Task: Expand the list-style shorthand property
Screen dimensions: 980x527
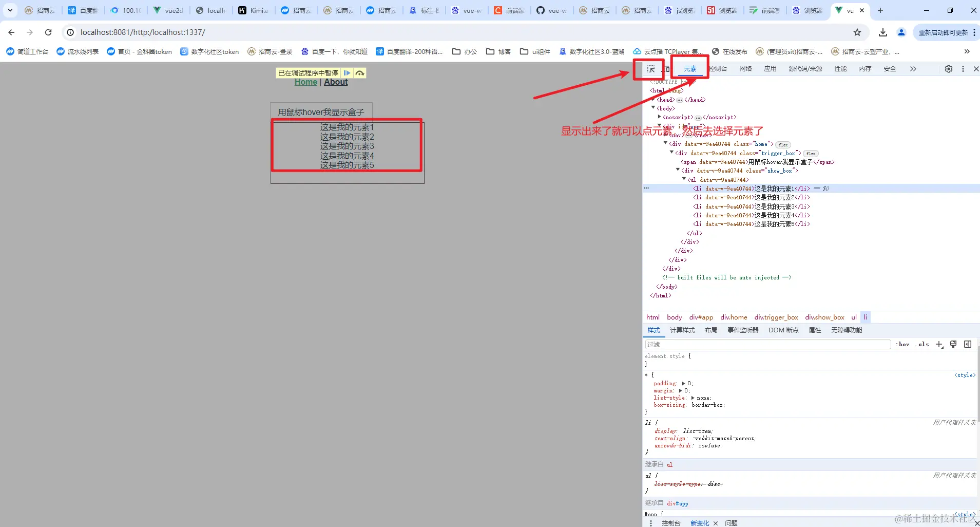Action: [x=693, y=398]
